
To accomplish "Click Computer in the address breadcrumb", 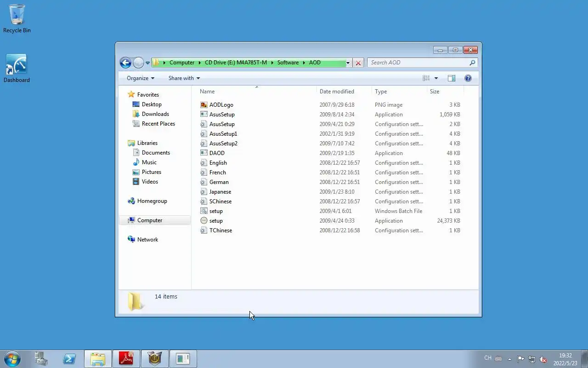I will click(181, 63).
